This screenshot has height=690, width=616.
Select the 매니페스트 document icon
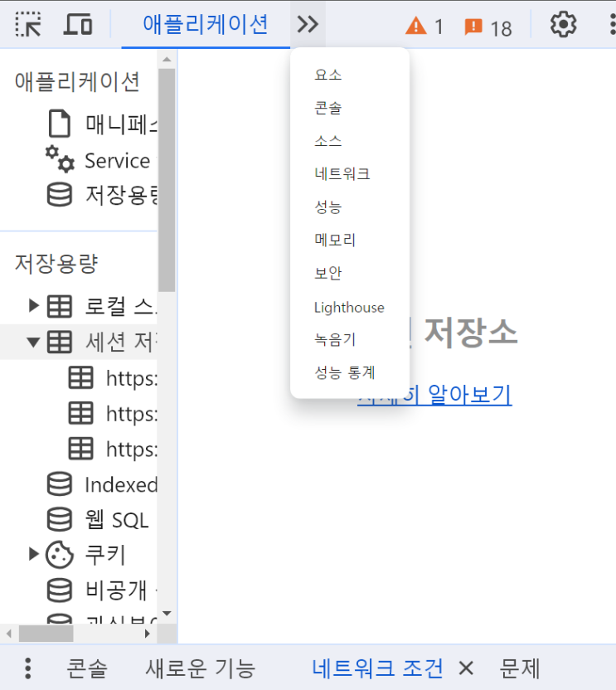[60, 124]
